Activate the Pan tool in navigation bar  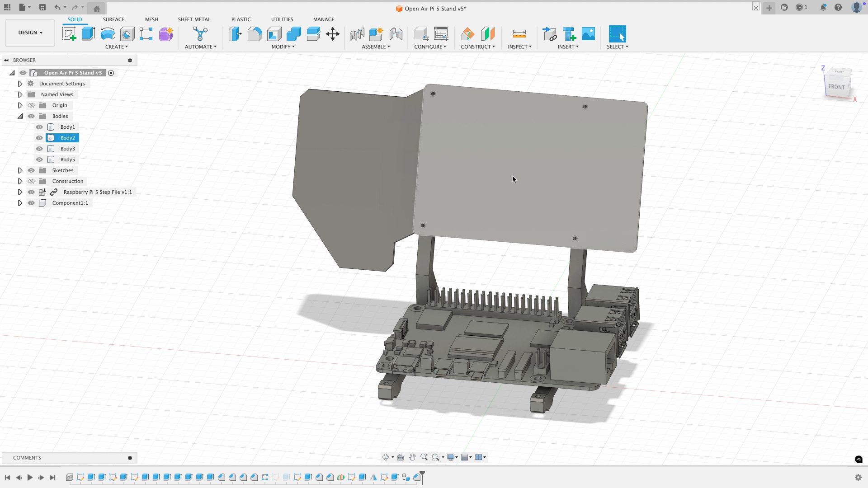[x=412, y=457]
